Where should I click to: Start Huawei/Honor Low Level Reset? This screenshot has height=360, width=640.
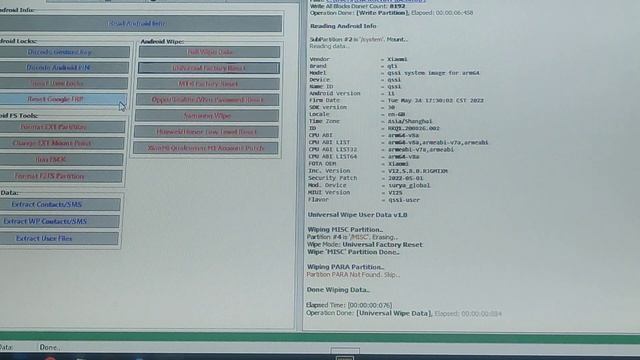[207, 132]
